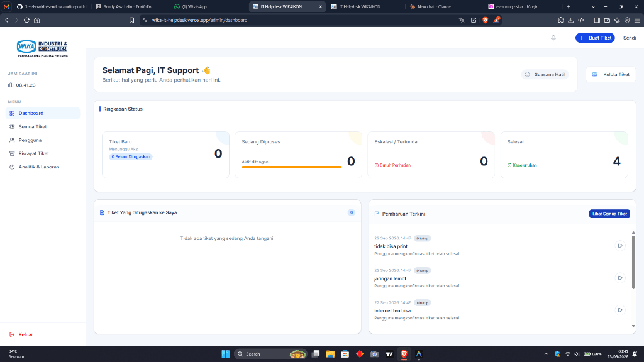Click Keluar to log out
Screen dimensions: 644x362
coord(21,334)
